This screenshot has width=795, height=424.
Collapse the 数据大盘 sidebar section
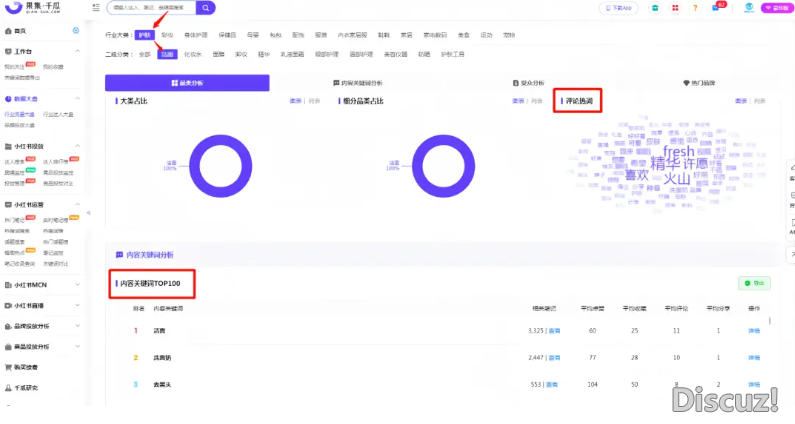coord(78,98)
